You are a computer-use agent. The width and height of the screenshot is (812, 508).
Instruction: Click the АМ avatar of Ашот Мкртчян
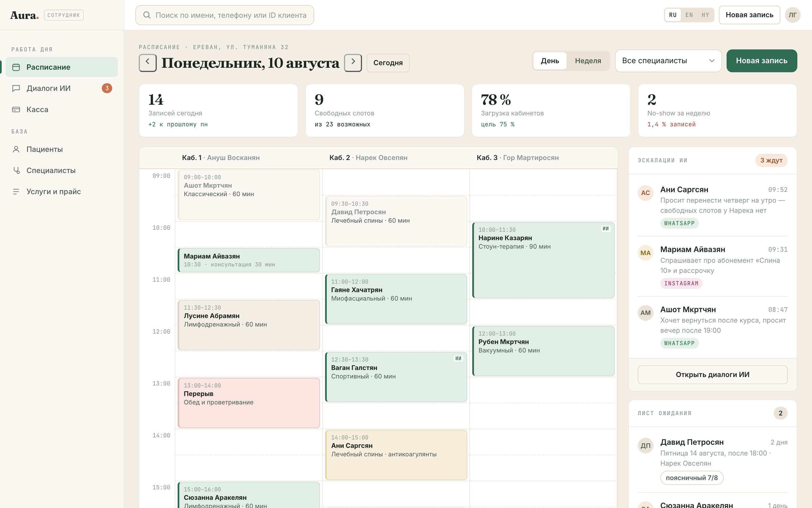tap(645, 313)
